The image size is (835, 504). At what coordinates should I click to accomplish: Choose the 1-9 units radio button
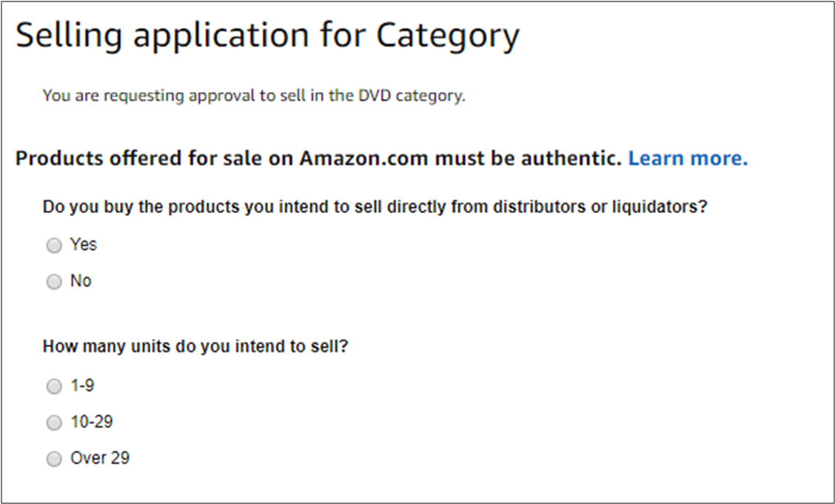54,386
